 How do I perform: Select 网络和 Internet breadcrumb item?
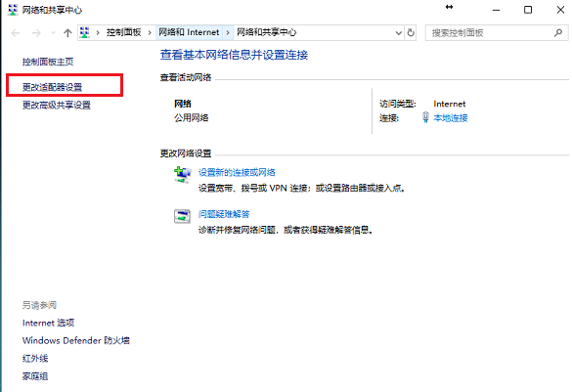[x=189, y=32]
